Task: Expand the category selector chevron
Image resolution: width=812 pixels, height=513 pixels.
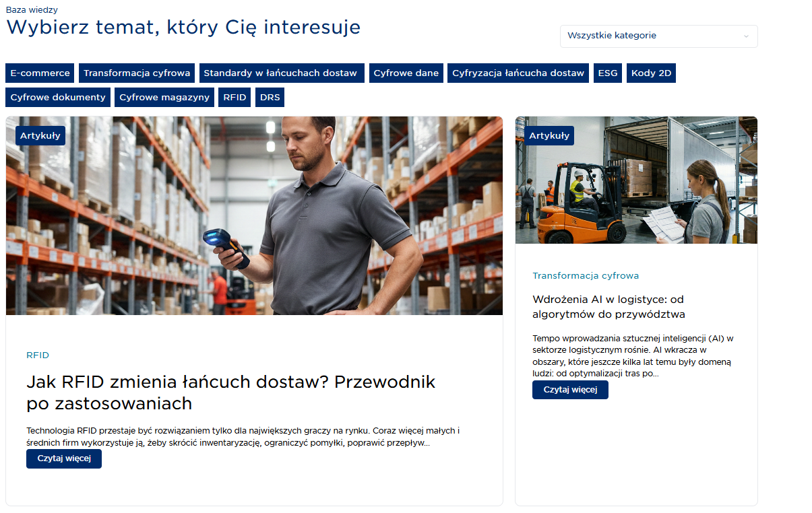Action: tap(745, 36)
